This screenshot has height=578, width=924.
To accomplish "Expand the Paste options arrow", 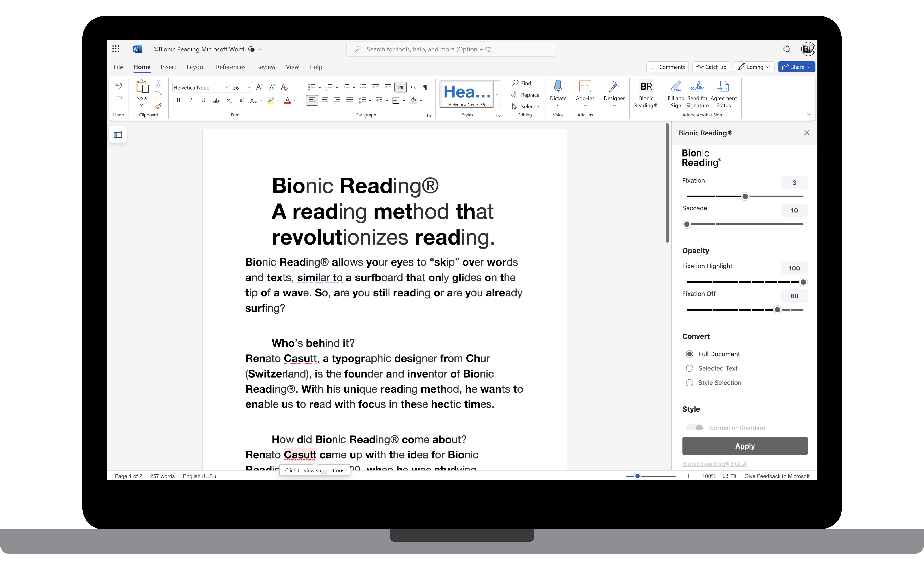I will click(x=142, y=105).
